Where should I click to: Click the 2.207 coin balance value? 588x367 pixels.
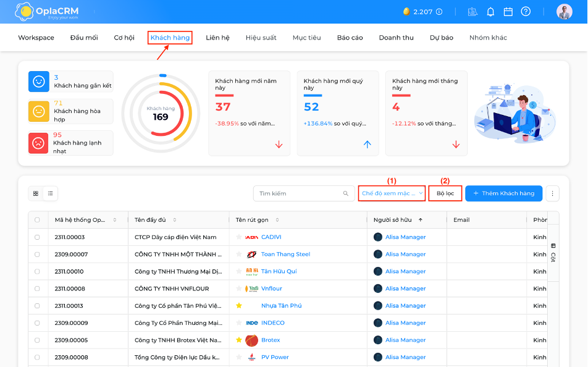(x=423, y=12)
